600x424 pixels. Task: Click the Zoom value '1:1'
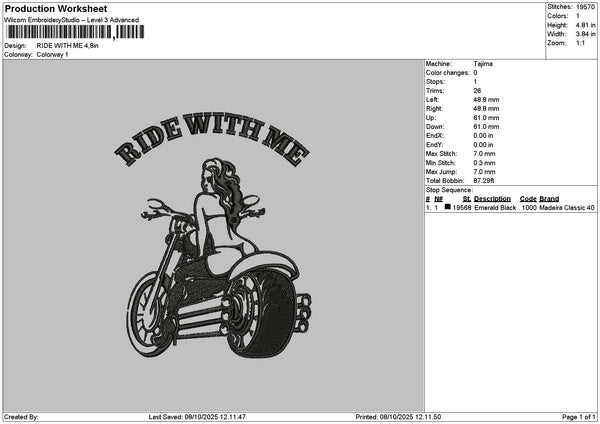[x=580, y=43]
